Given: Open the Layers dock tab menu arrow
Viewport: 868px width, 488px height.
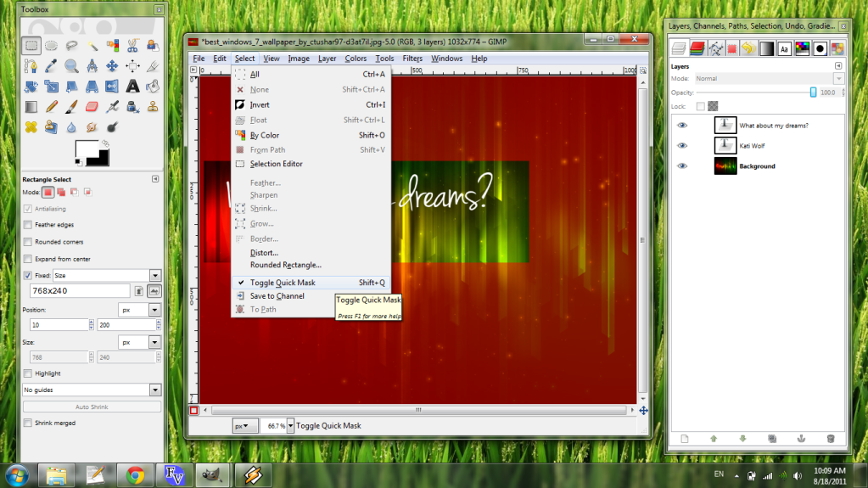Looking at the screenshot, I should 838,66.
